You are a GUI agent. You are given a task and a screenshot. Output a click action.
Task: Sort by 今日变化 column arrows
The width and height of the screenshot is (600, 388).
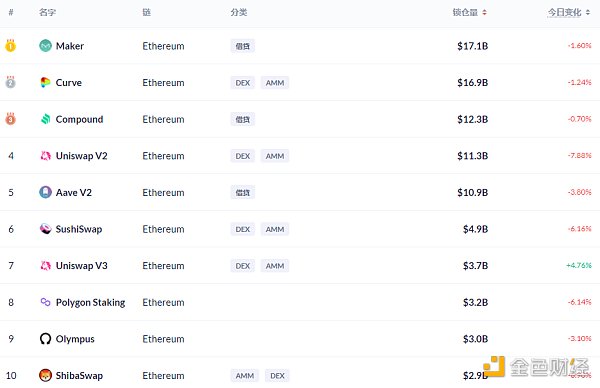pyautogui.click(x=588, y=13)
